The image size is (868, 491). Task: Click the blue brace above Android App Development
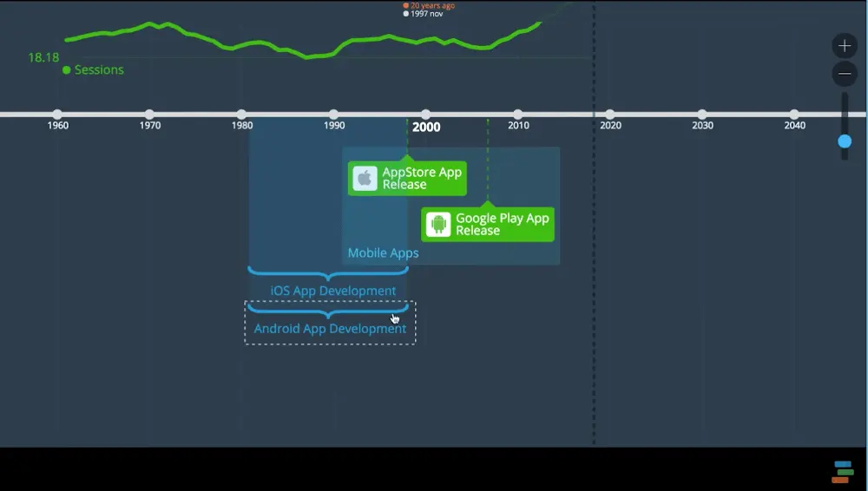click(x=328, y=311)
